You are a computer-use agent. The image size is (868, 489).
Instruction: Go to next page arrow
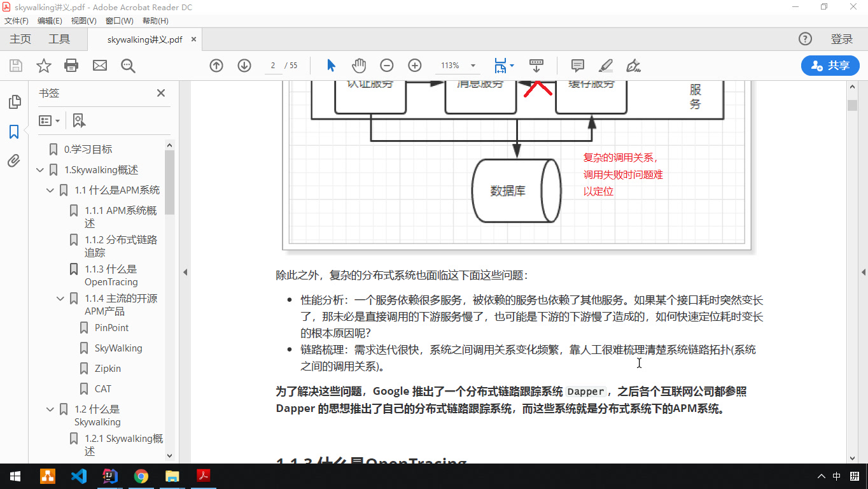pos(244,66)
